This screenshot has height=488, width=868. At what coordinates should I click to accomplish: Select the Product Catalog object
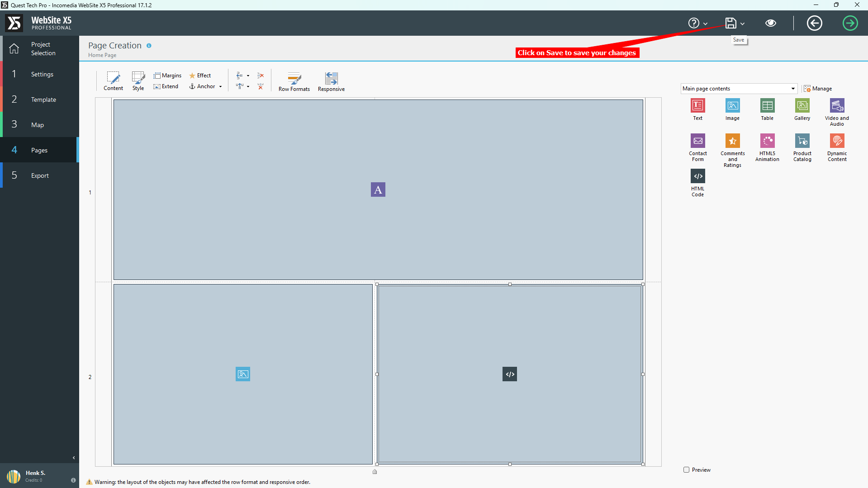point(802,148)
